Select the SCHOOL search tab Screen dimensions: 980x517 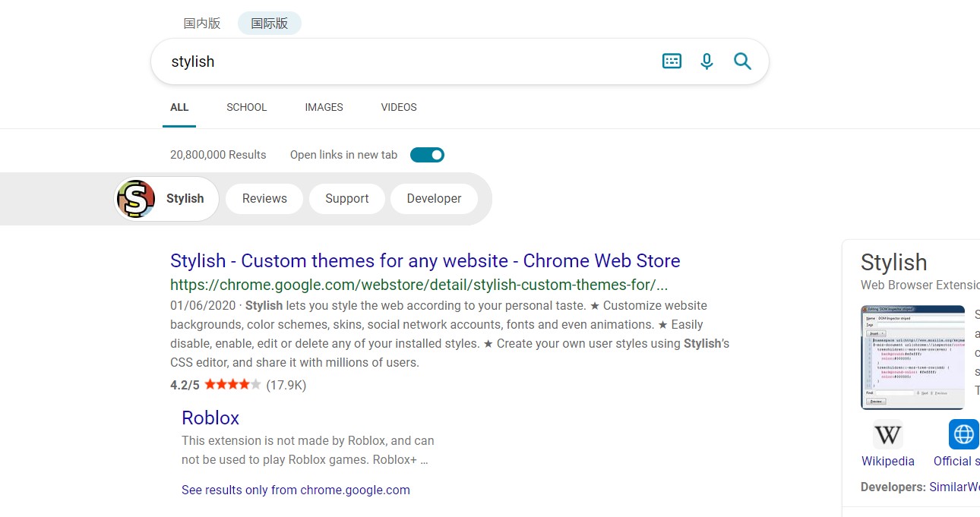246,107
